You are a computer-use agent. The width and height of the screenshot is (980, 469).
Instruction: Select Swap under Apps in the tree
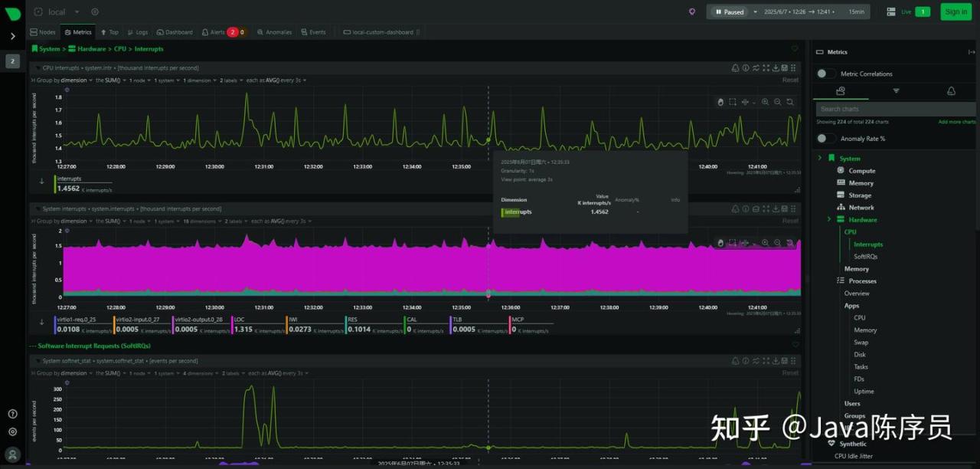(x=861, y=343)
